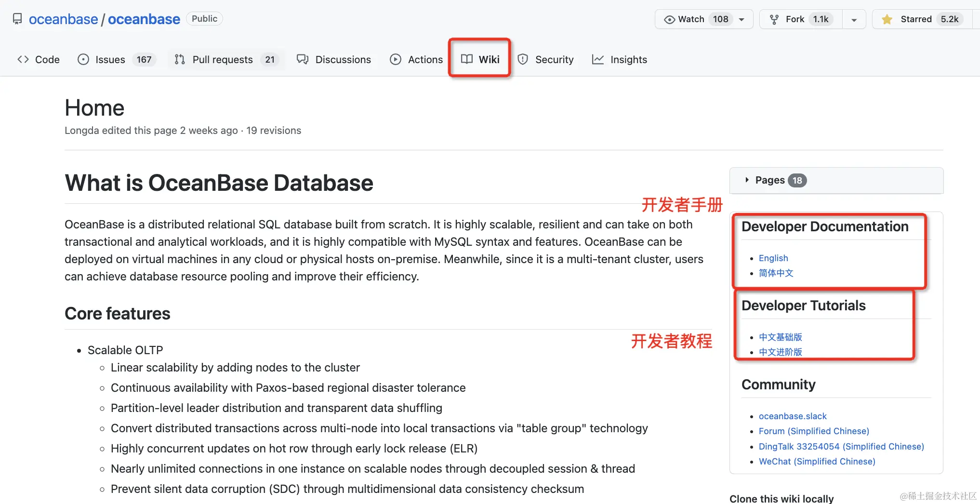Viewport: 980px width, 504px height.
Task: Open the Code tab
Action: 39,59
